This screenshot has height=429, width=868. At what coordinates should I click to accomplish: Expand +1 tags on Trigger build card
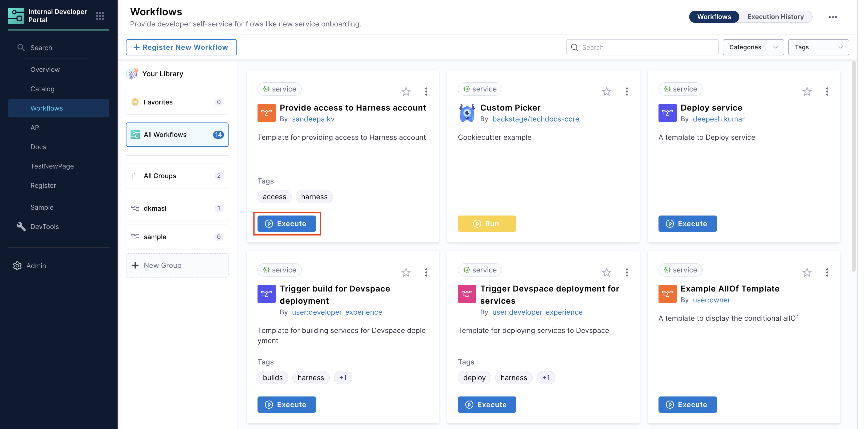[343, 378]
